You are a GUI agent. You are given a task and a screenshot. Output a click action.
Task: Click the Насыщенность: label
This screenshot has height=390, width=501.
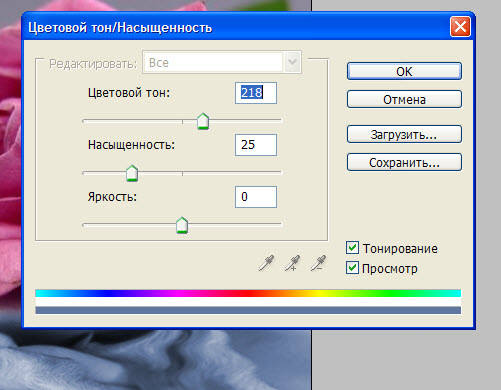131,145
